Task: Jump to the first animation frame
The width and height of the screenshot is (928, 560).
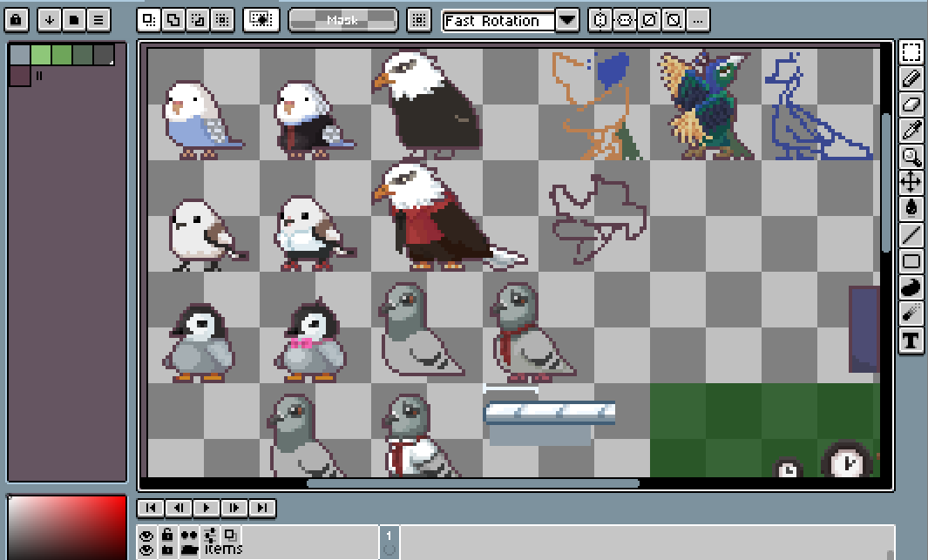Action: coord(151,508)
